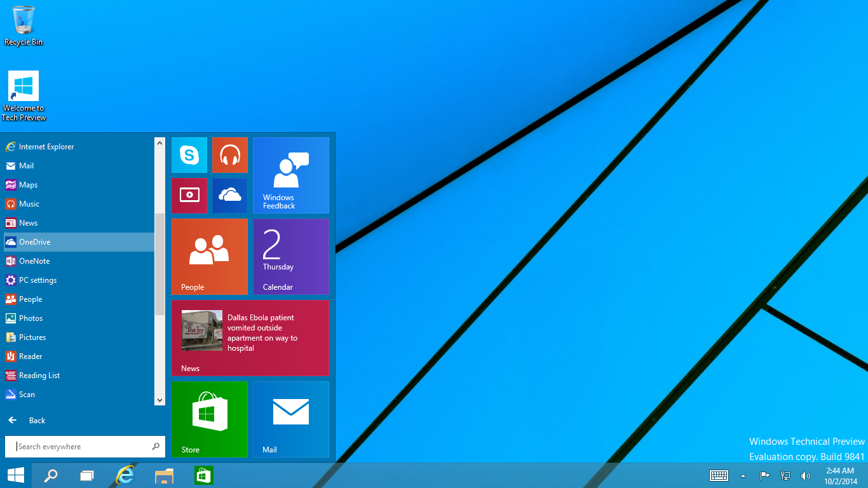Open the Pictures folder entry
Screen dimensions: 868x488
[x=79, y=337]
